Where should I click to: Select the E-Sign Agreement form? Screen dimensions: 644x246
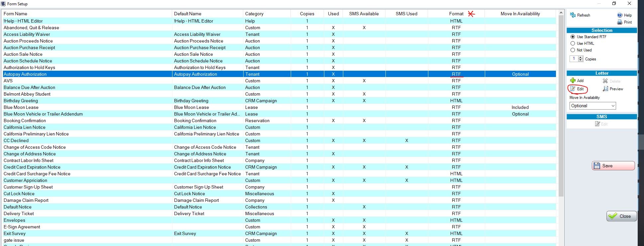click(22, 227)
